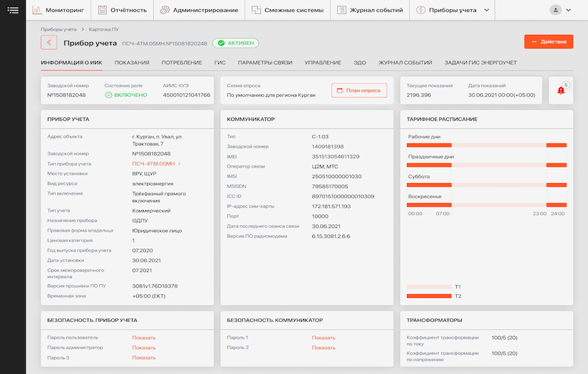
Task: Switch to the ЭДО tab
Action: (360, 63)
